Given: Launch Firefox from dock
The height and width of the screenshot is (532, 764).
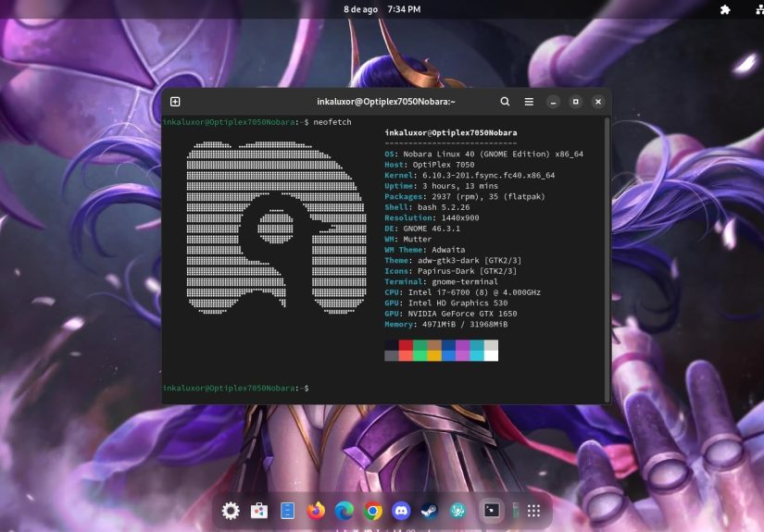Looking at the screenshot, I should tap(316, 511).
